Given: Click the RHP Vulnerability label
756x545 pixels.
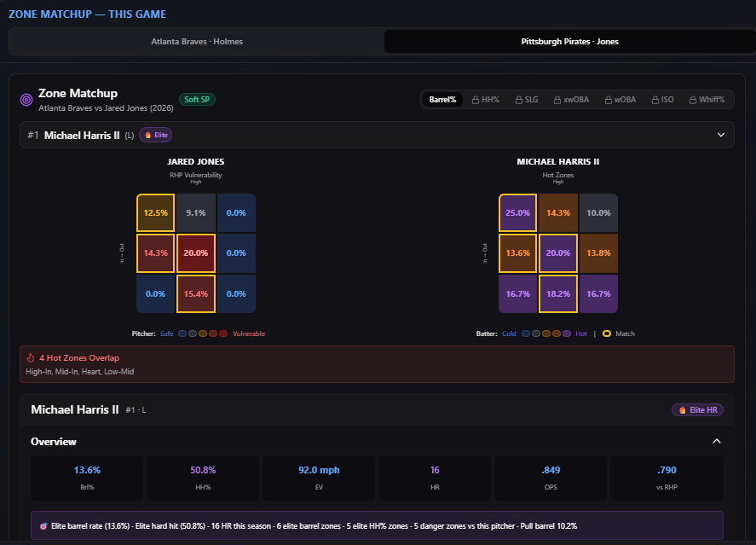Looking at the screenshot, I should click(196, 175).
